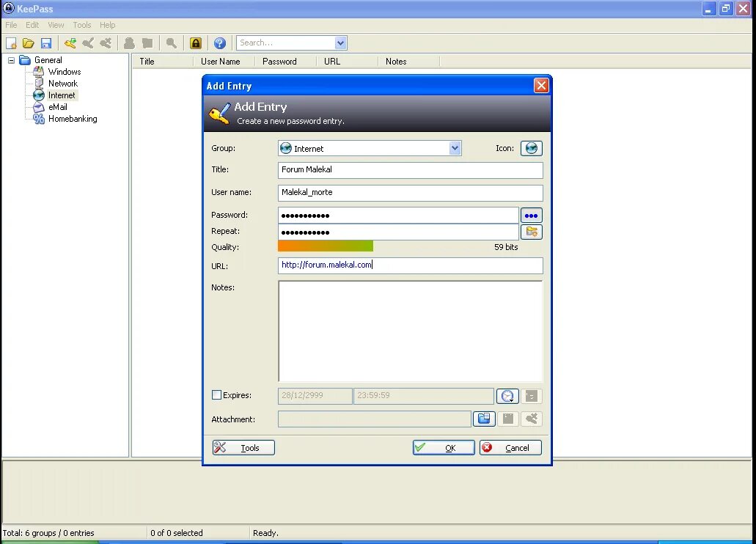Open the Group dropdown showing Internet
This screenshot has height=544, width=756.
(x=370, y=149)
